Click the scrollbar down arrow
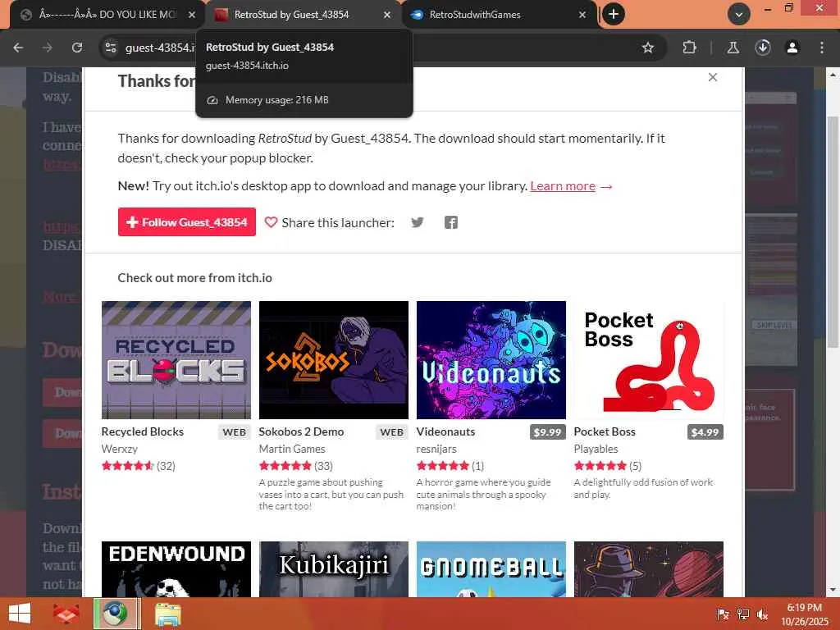This screenshot has height=630, width=840. pyautogui.click(x=833, y=590)
